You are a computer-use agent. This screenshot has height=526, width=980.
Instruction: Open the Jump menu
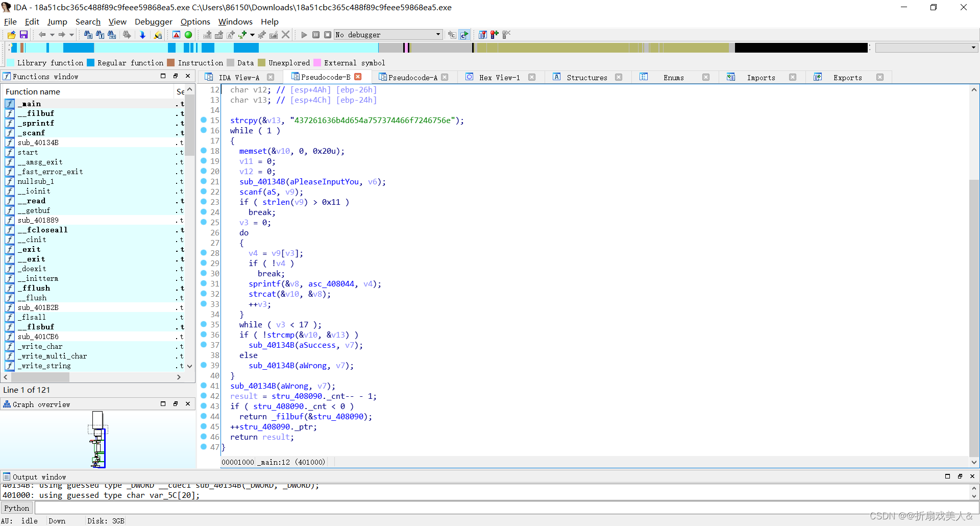tap(57, 21)
